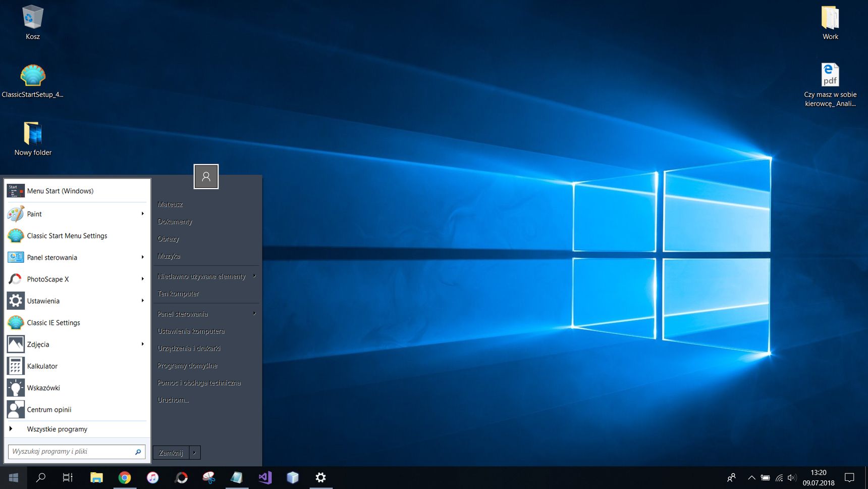This screenshot has height=489, width=868.
Task: Click the Task View taskbar icon
Action: pos(68,477)
